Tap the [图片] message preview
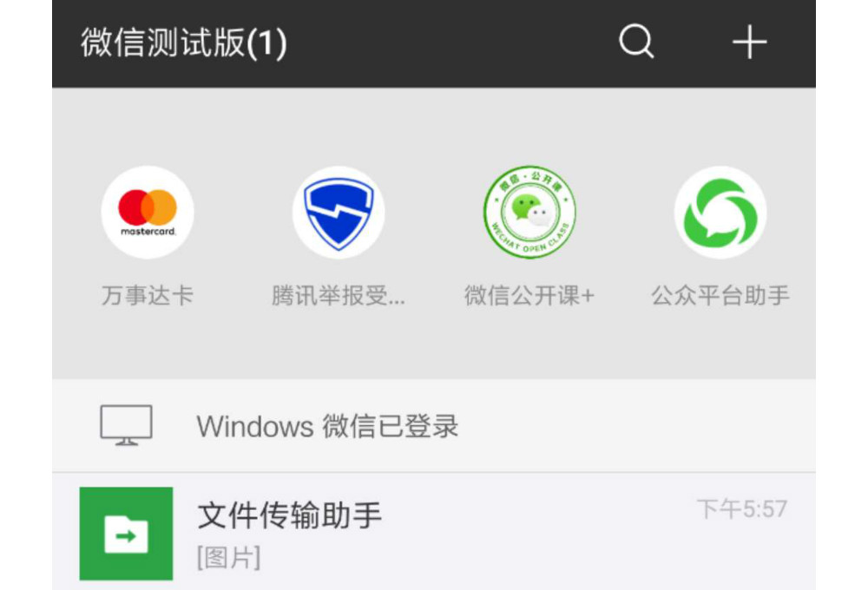This screenshot has width=868, height=590. coord(229,558)
